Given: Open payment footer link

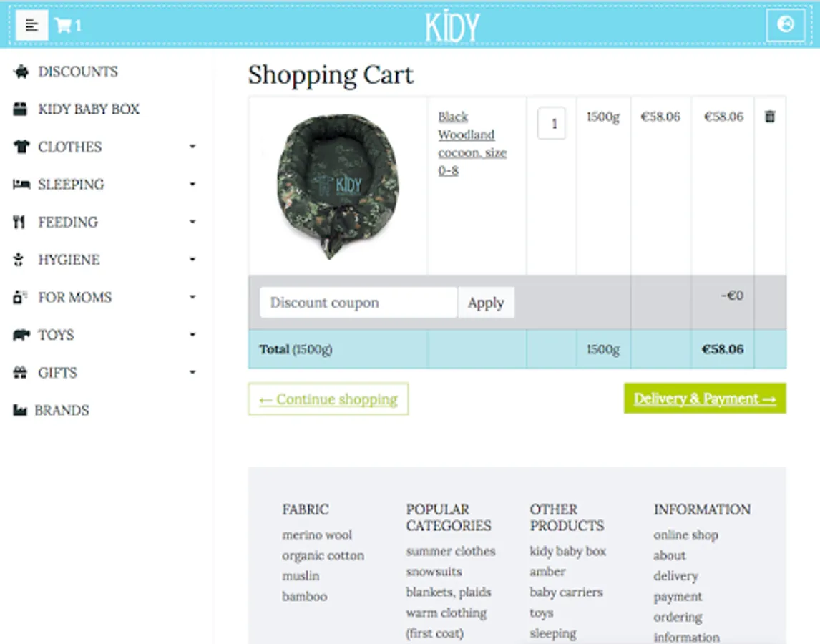Looking at the screenshot, I should (678, 596).
